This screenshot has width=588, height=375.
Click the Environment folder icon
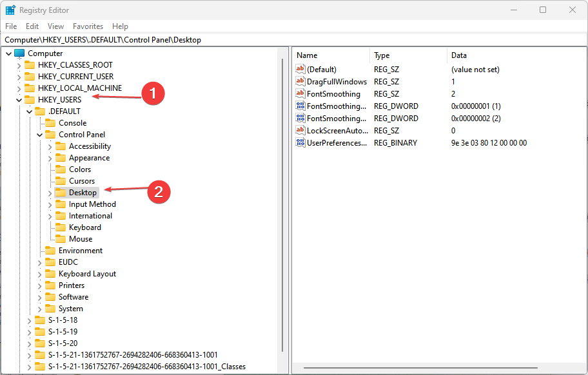(x=50, y=251)
